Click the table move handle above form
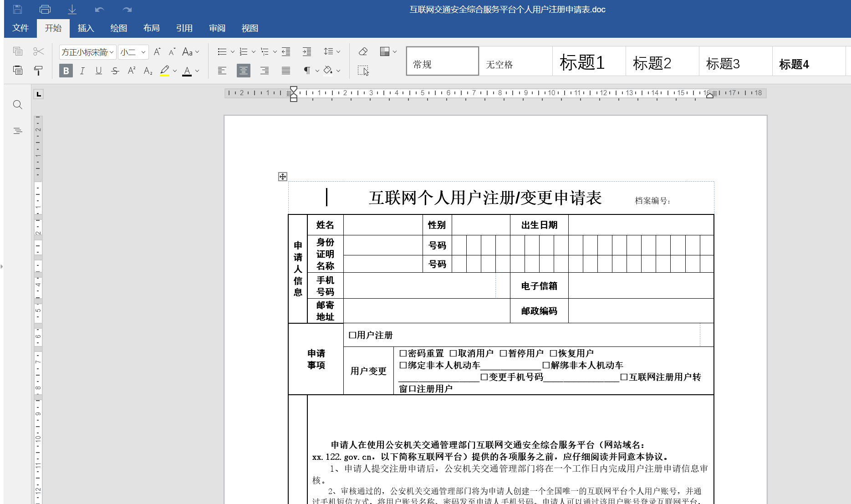Image resolution: width=851 pixels, height=504 pixels. (x=283, y=177)
